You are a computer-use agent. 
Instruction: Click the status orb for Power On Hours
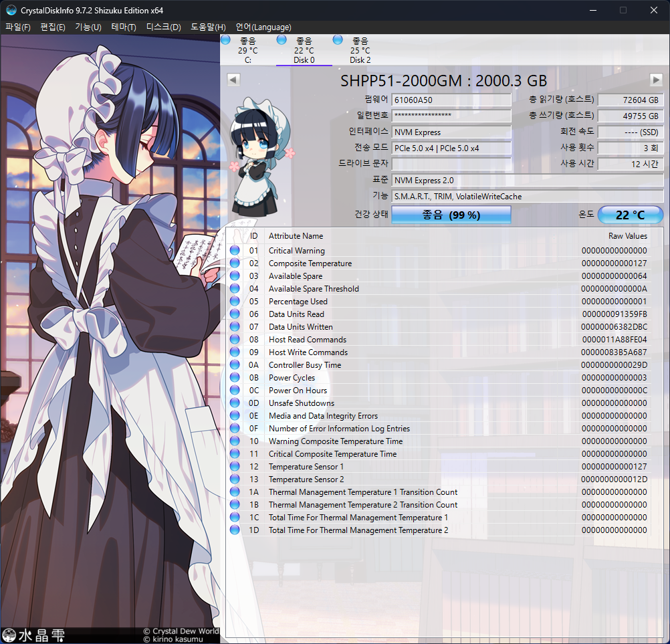(235, 391)
